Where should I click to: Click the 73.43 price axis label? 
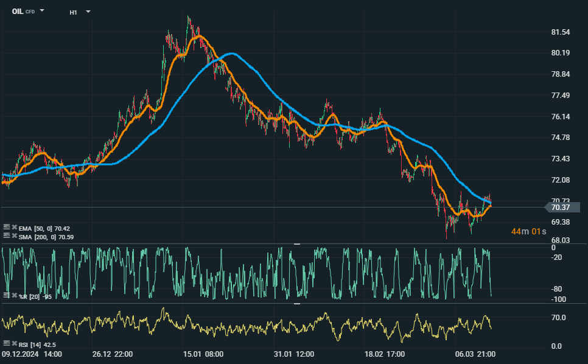click(560, 159)
